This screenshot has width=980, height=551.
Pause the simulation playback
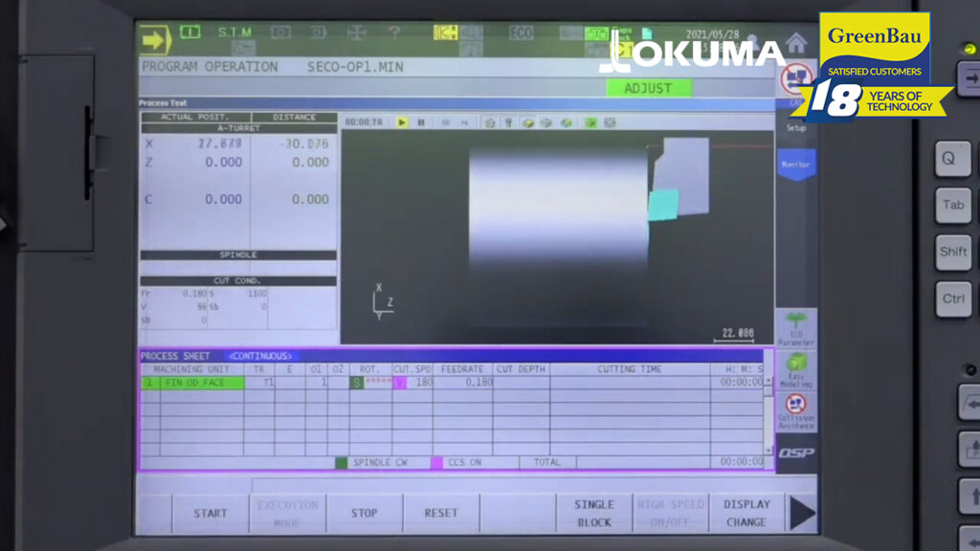click(421, 123)
